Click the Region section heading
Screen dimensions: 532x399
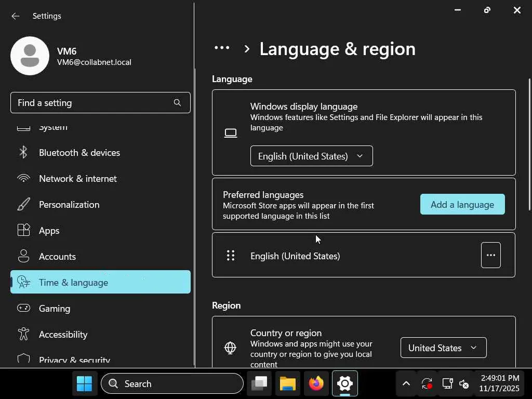[x=227, y=305]
